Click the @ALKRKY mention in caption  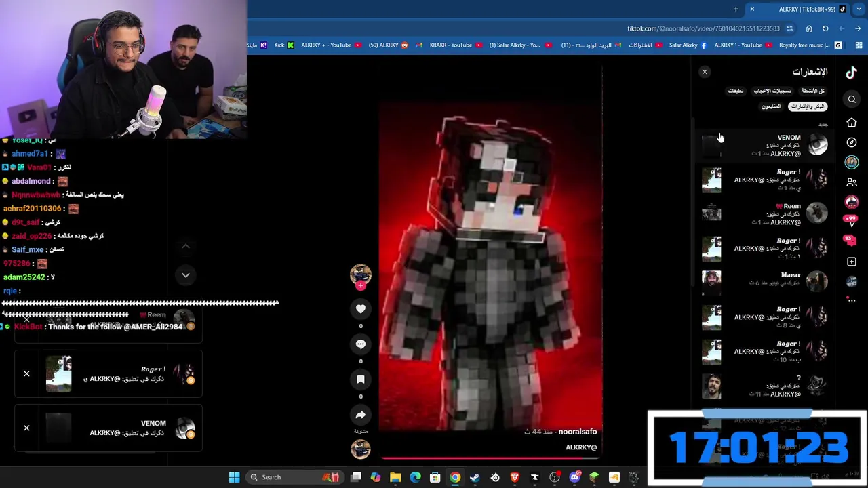pos(581,447)
